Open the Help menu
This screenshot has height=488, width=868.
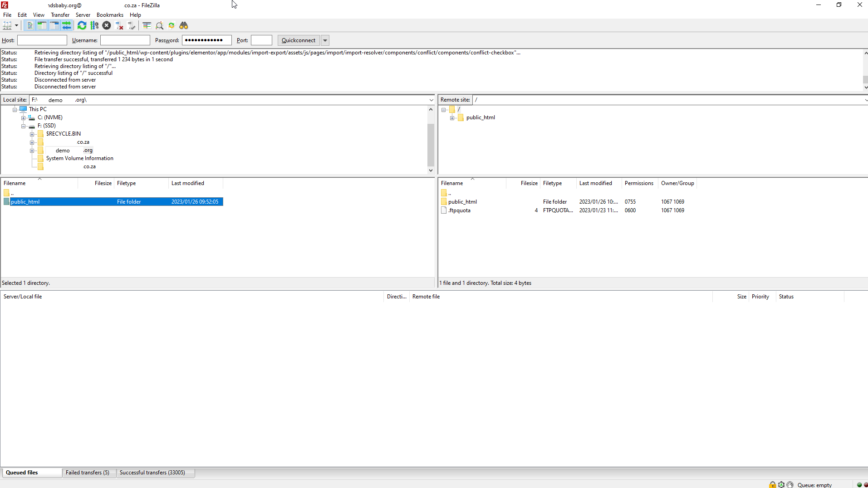135,15
